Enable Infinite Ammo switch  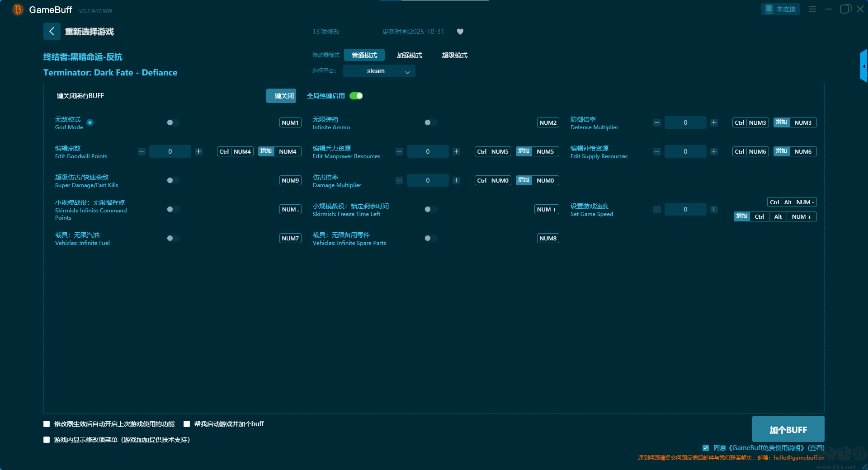(430, 122)
